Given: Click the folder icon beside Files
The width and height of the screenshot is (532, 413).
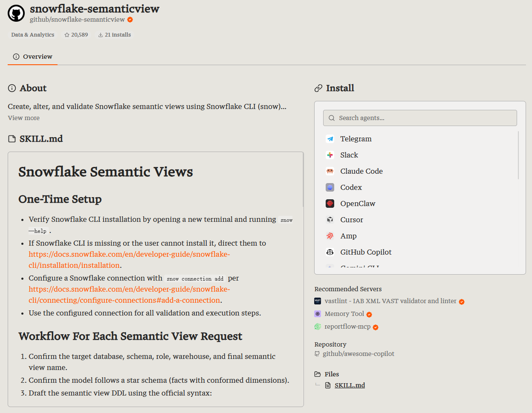Looking at the screenshot, I should pyautogui.click(x=318, y=374).
